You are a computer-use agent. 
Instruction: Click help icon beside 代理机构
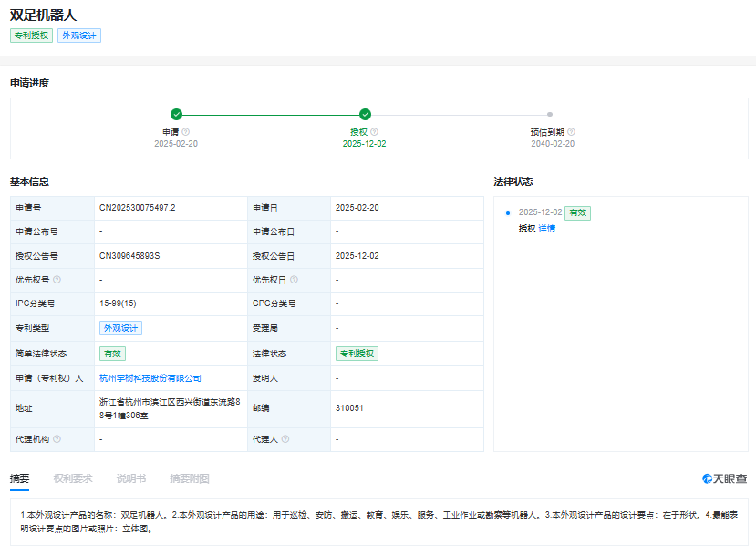(57, 439)
